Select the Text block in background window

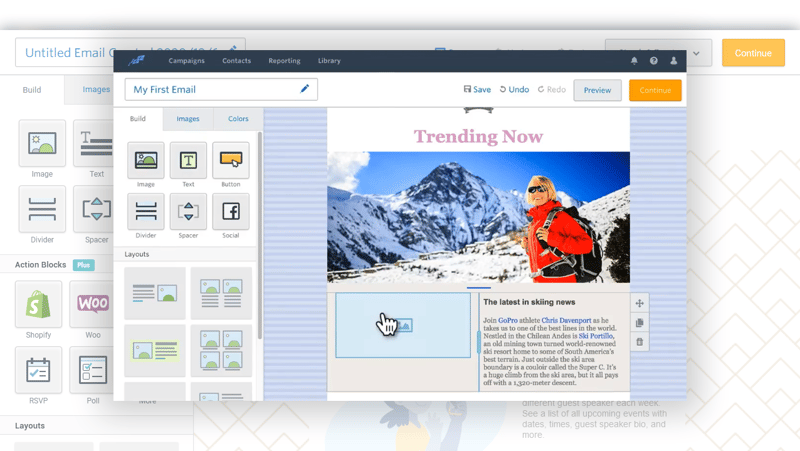94,143
